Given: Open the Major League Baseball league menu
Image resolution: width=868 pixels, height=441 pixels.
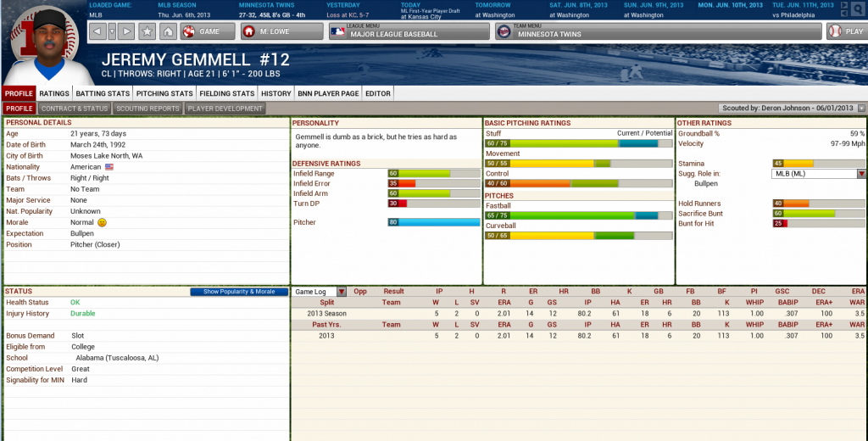Looking at the screenshot, I should [409, 32].
